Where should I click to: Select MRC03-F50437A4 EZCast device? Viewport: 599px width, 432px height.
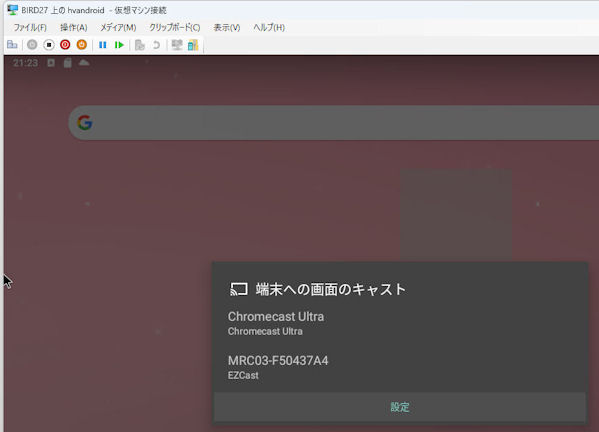(x=400, y=367)
